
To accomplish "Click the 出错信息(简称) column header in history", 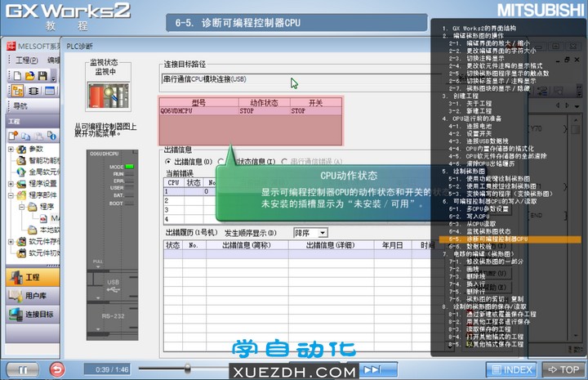I will tap(247, 245).
